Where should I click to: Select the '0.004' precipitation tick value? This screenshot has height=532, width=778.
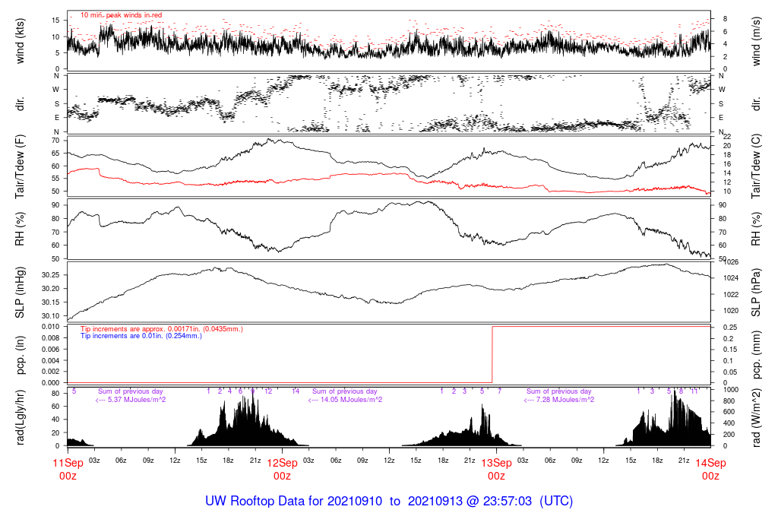click(x=51, y=360)
